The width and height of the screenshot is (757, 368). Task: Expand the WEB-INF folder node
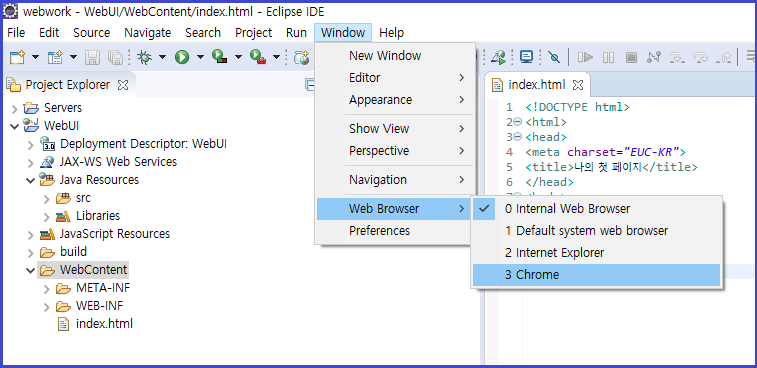click(47, 307)
